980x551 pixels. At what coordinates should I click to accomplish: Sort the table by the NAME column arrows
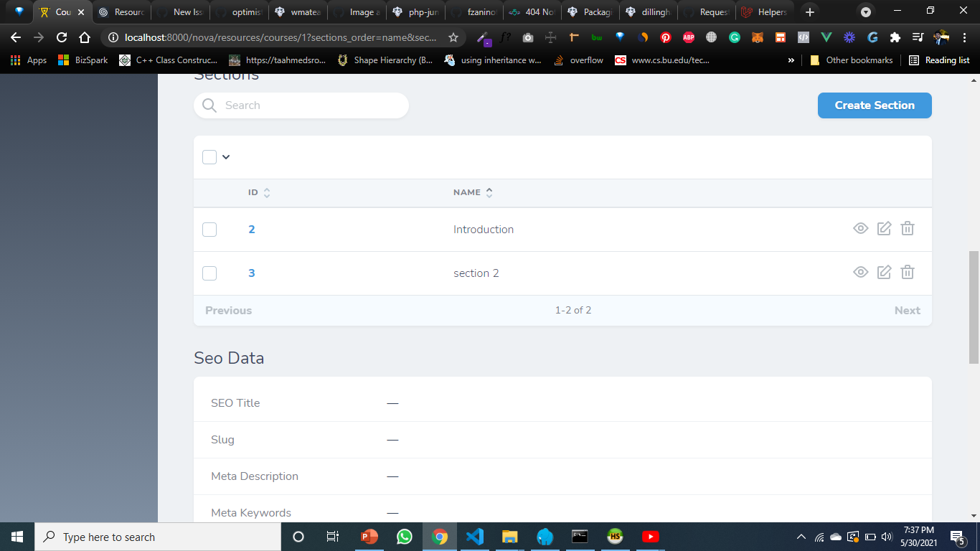coord(489,192)
